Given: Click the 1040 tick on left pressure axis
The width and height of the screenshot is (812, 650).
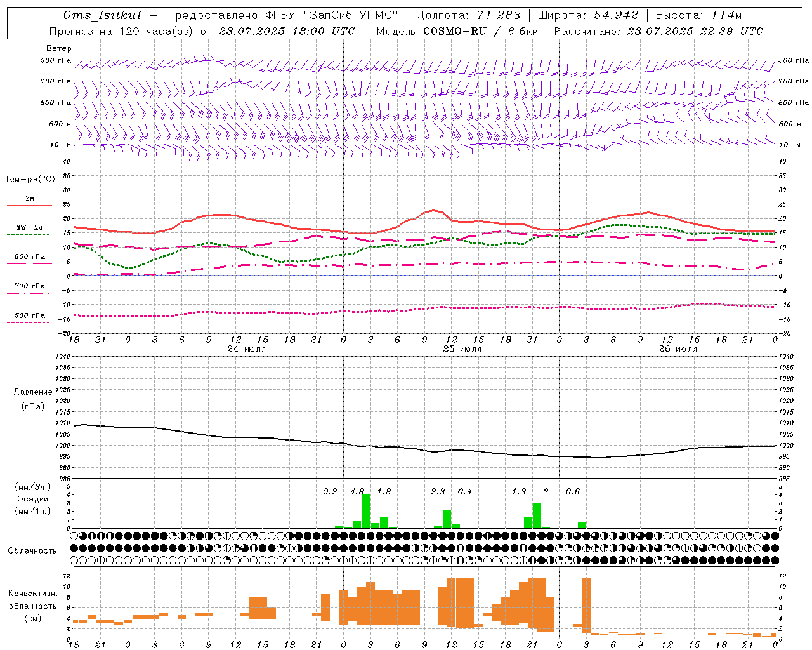Looking at the screenshot, I should pyautogui.click(x=63, y=357).
